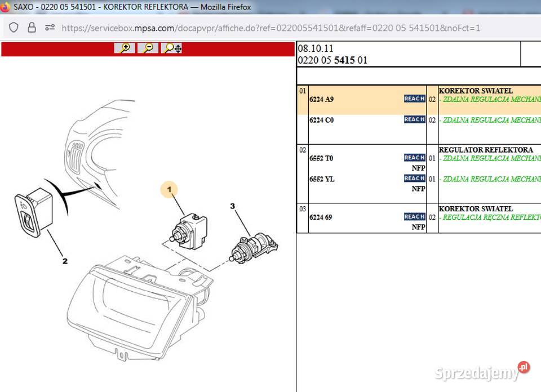Click the zoom out magnifier icon
Image resolution: width=541 pixels, height=392 pixels.
(148, 48)
